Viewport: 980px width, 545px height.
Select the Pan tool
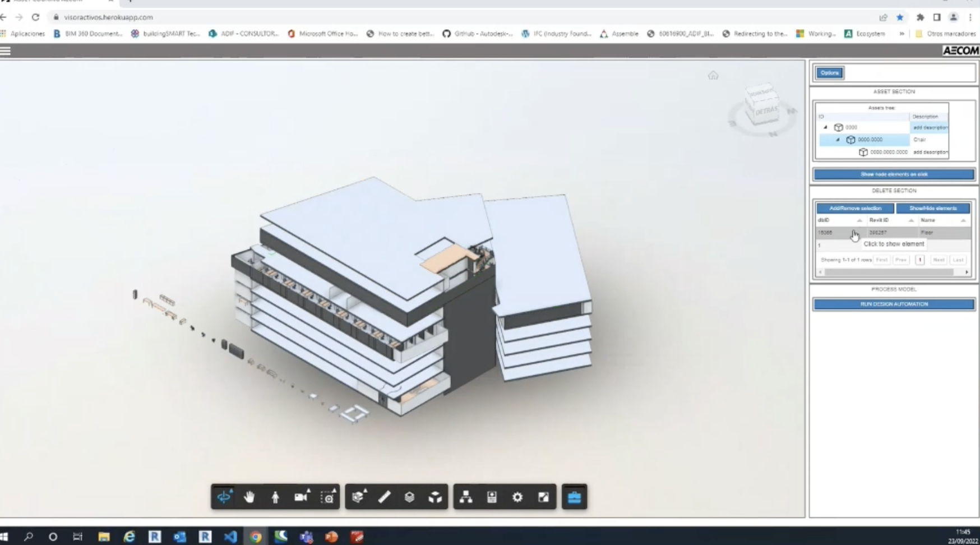pos(249,496)
